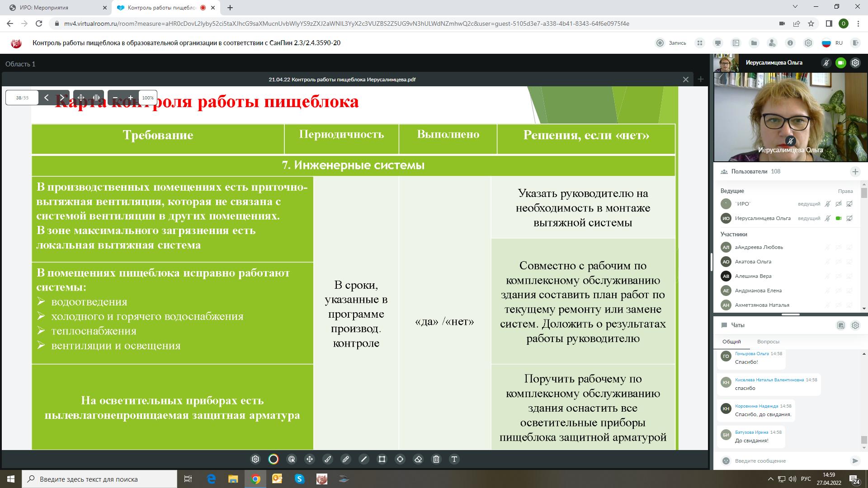The image size is (868, 488).
Task: Click the Windows search box
Action: [x=99, y=479]
